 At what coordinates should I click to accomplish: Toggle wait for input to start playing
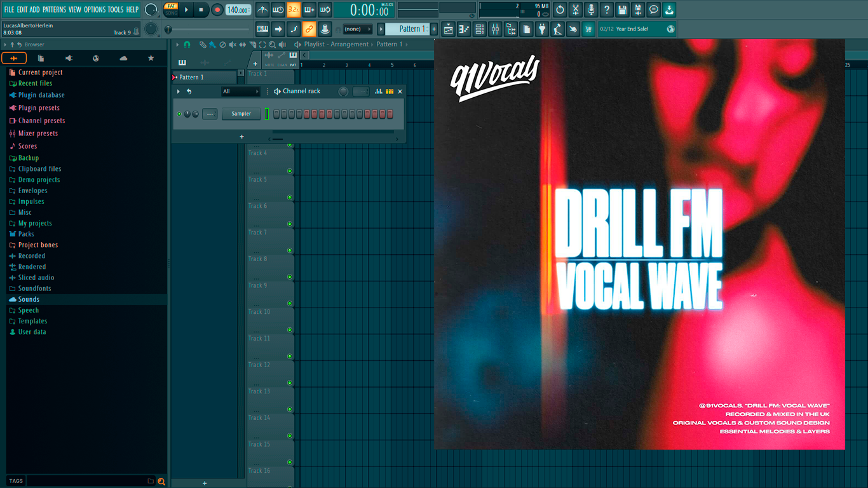pos(278,10)
